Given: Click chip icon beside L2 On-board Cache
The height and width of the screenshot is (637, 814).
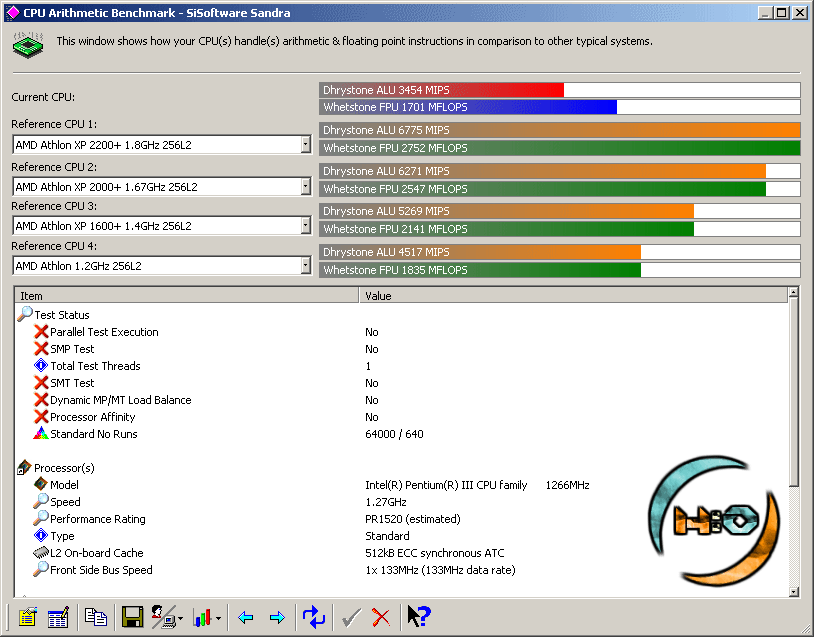Looking at the screenshot, I should (x=41, y=552).
